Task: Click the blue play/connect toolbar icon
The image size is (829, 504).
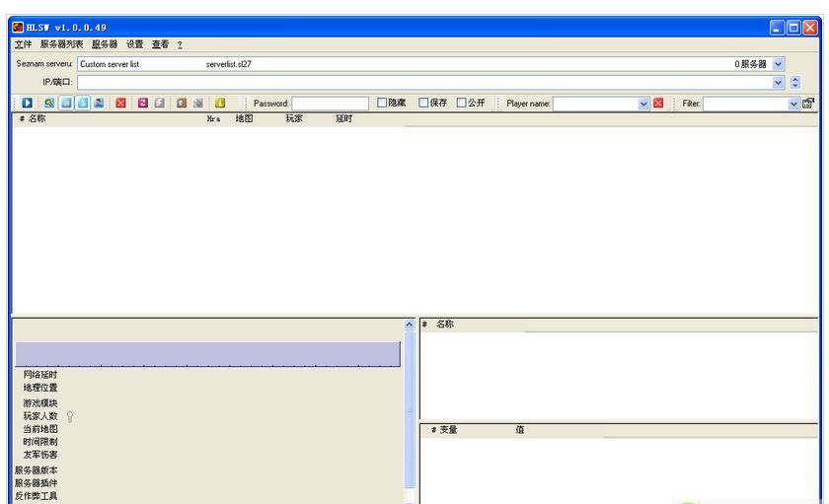Action: point(28,103)
